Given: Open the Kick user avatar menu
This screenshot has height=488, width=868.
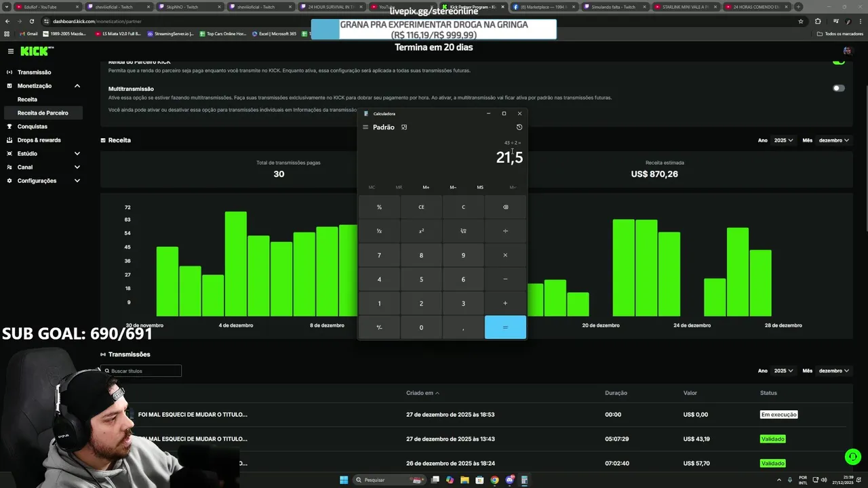Looking at the screenshot, I should (847, 51).
